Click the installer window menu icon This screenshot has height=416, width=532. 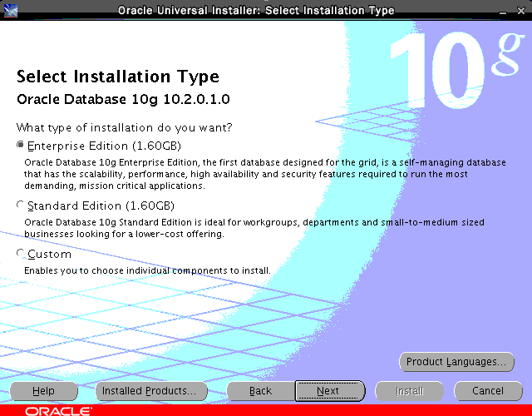[x=11, y=11]
